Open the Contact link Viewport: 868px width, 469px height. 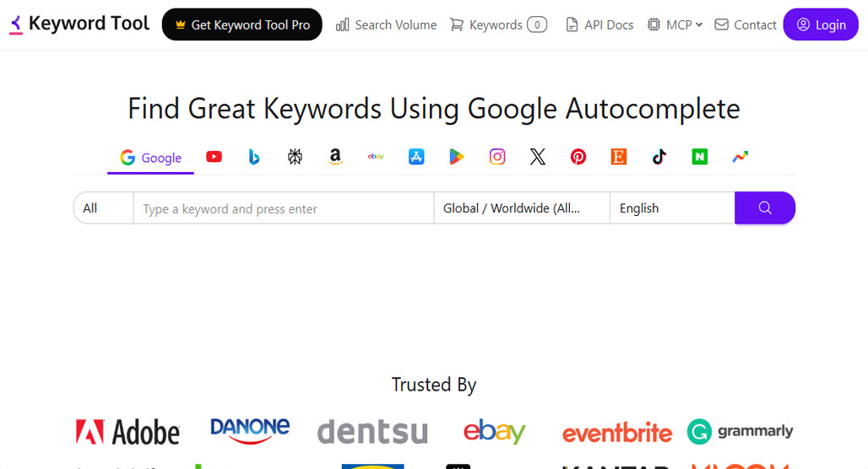745,25
